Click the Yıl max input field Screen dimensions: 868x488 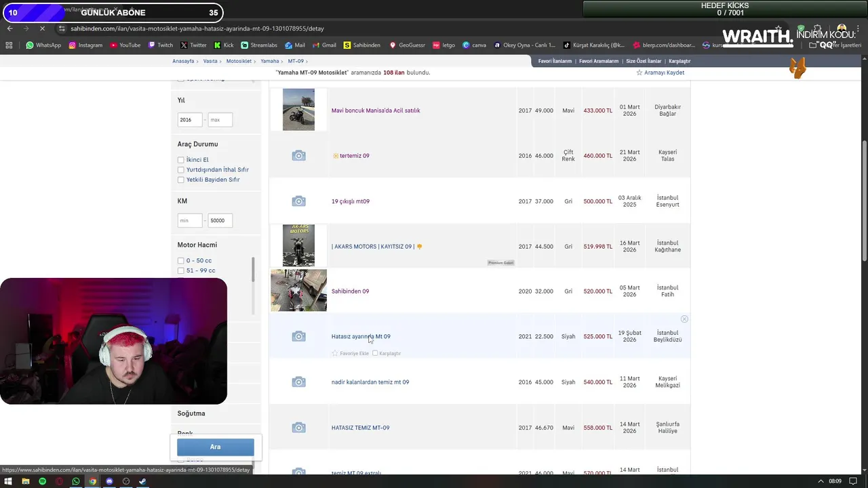tap(220, 120)
